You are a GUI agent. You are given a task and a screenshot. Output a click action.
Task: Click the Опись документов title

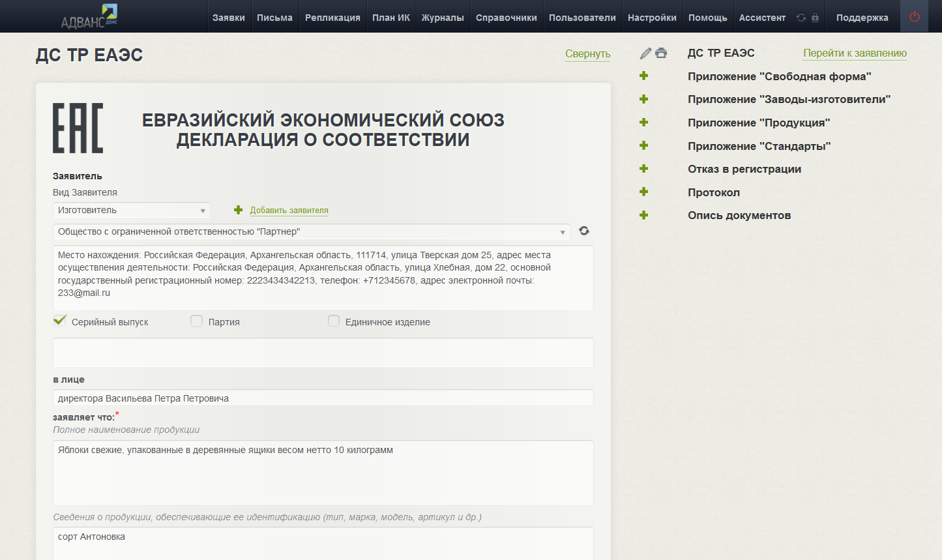click(739, 215)
